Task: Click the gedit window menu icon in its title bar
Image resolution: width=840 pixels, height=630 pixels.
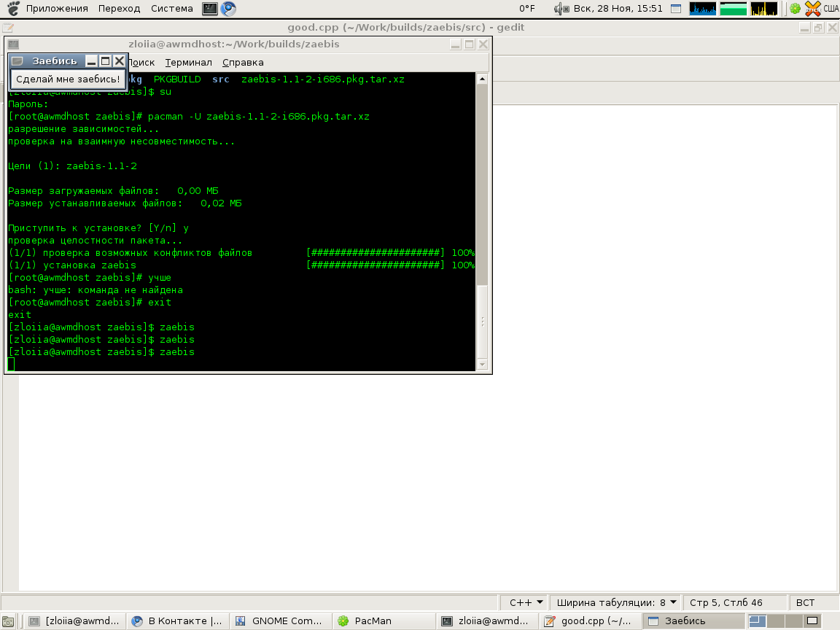Action: [x=8, y=28]
